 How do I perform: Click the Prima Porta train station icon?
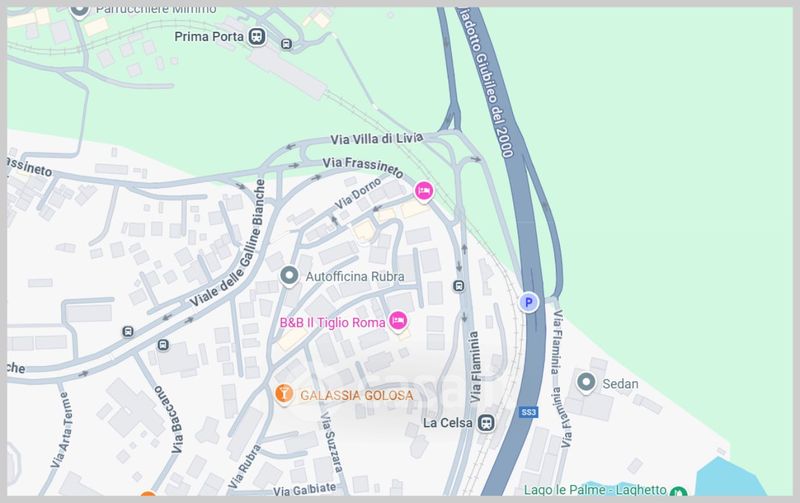(x=257, y=37)
